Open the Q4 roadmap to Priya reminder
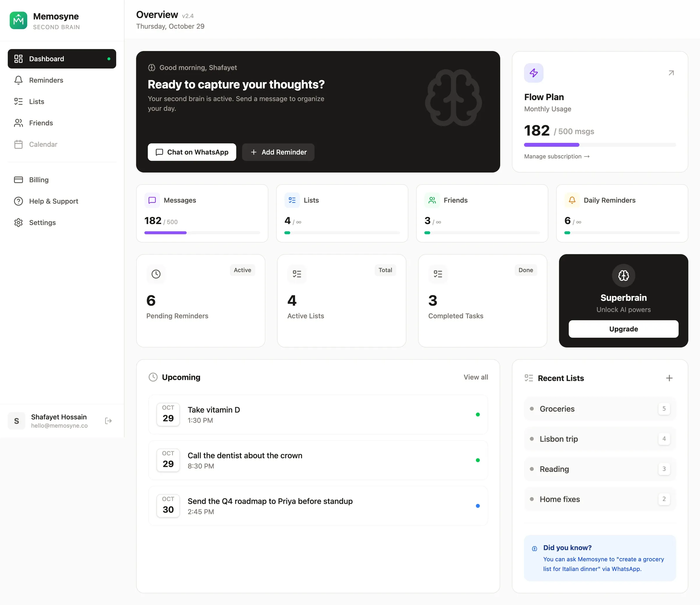The image size is (700, 605). click(318, 506)
